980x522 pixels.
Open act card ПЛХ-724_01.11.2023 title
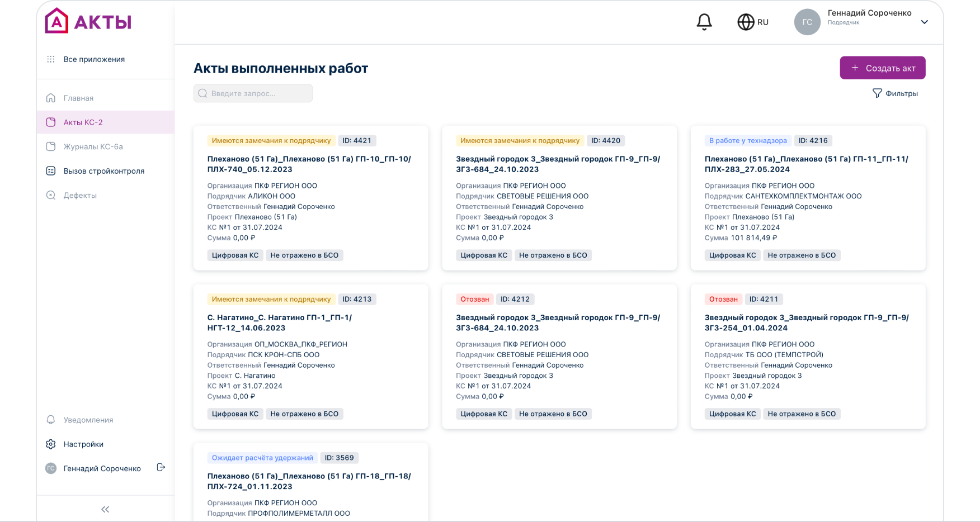pyautogui.click(x=309, y=481)
